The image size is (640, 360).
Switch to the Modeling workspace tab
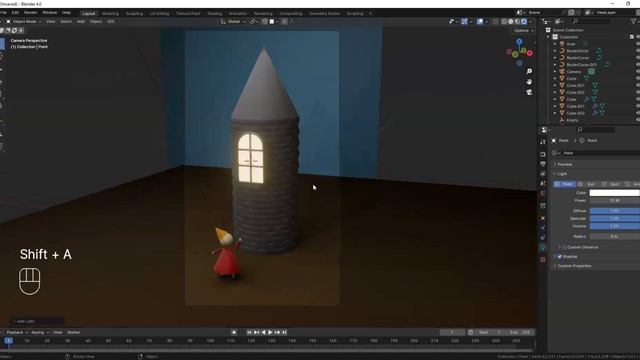pyautogui.click(x=110, y=13)
